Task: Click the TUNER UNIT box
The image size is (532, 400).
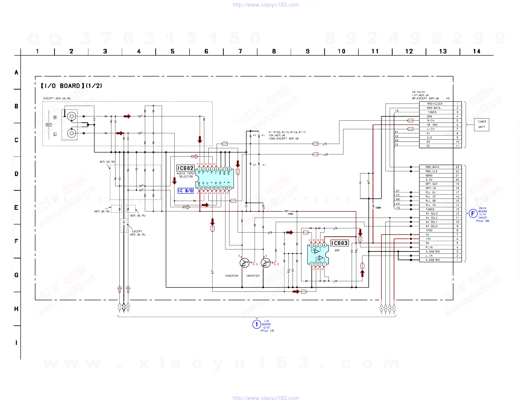Action: pos(481,124)
